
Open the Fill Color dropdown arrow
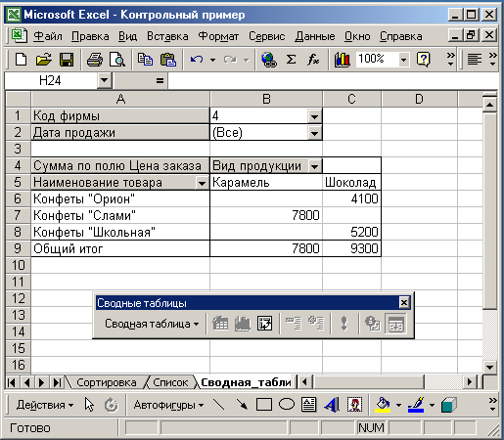(x=398, y=406)
